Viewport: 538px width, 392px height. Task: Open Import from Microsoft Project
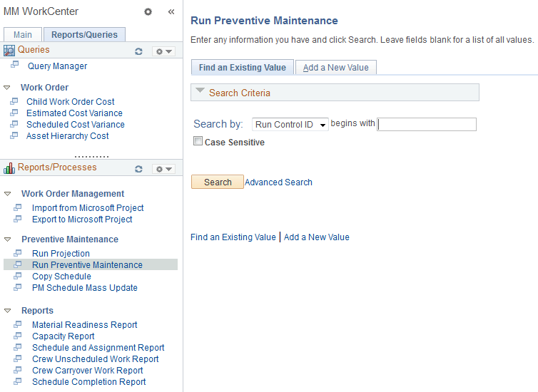88,208
